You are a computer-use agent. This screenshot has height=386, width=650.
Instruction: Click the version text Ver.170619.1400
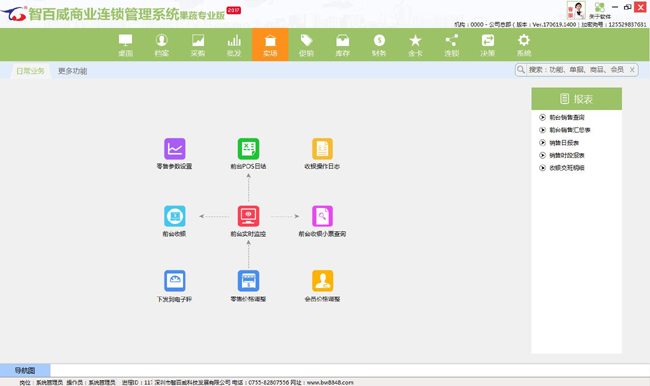(554, 24)
